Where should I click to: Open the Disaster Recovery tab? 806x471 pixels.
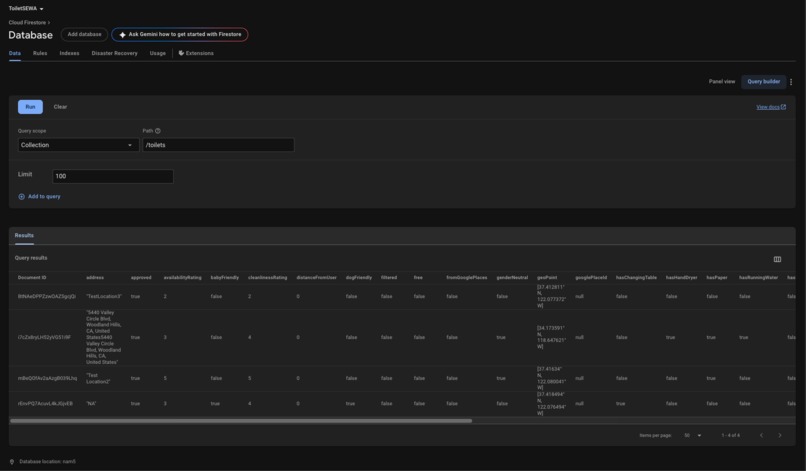[x=115, y=53]
